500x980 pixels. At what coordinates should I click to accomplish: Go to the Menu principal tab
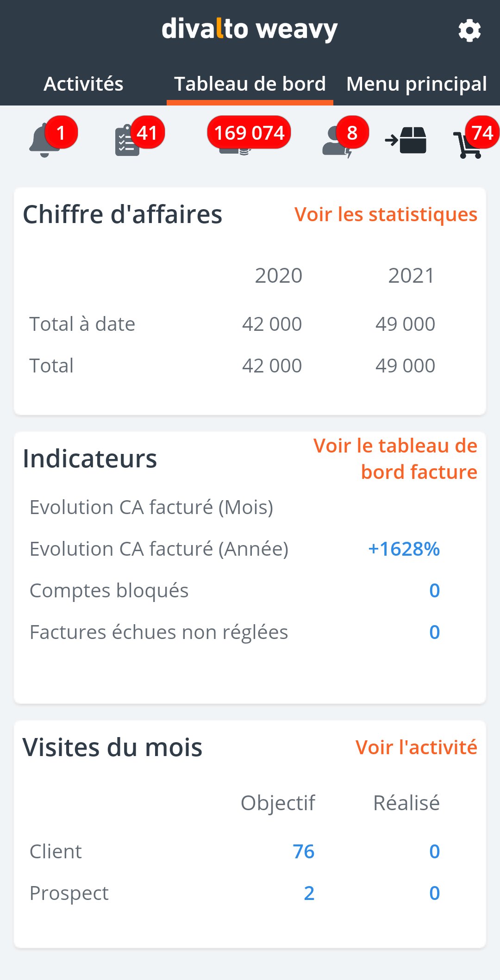(417, 84)
